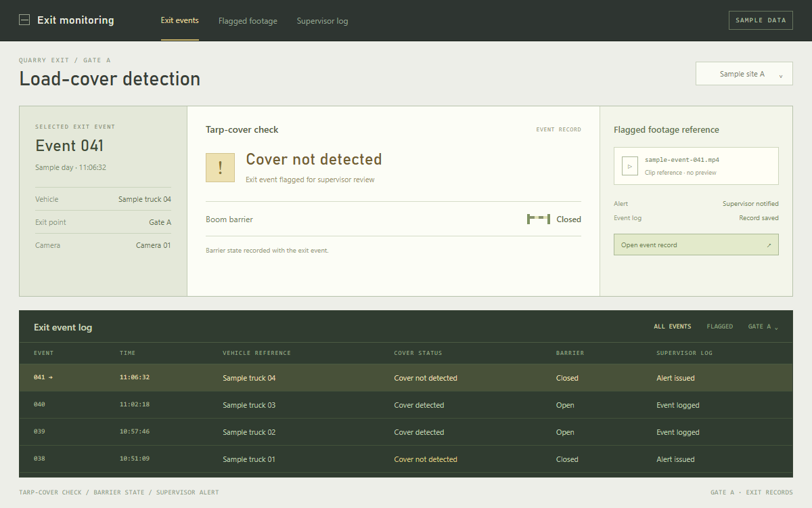Viewport: 812px width, 508px height.
Task: Click the COVER STATUS column header
Action: click(418, 353)
